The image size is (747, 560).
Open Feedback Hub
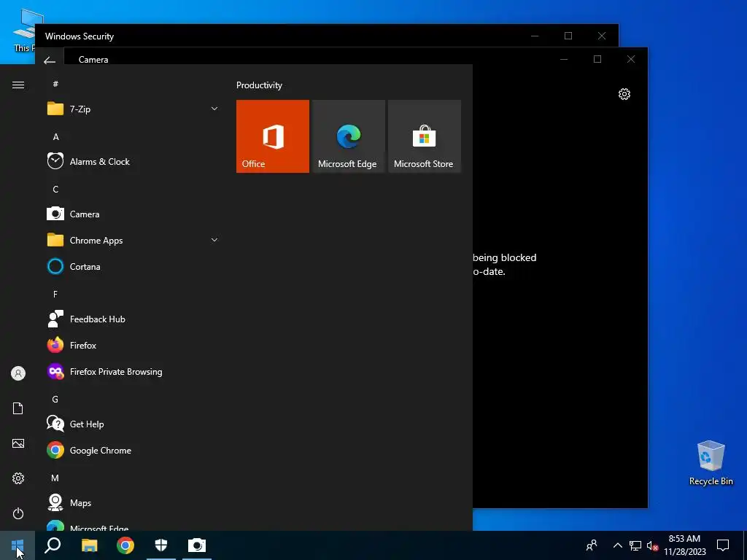[x=133, y=319]
